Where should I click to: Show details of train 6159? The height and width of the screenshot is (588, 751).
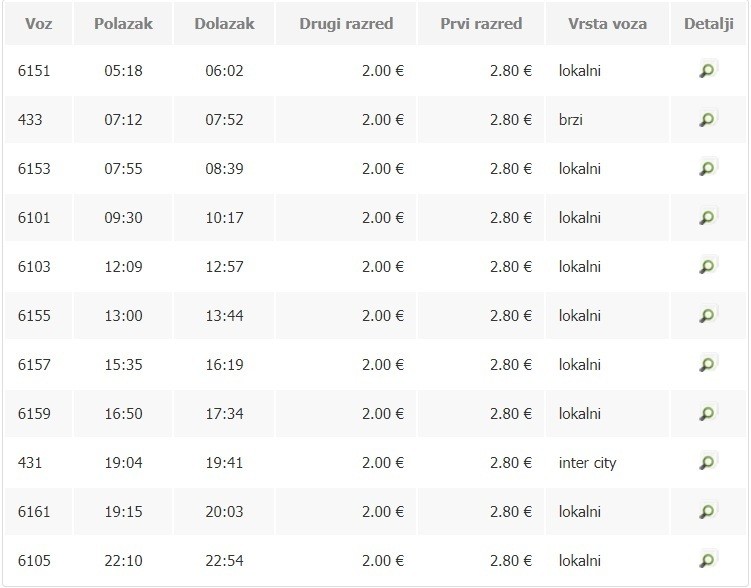707,414
